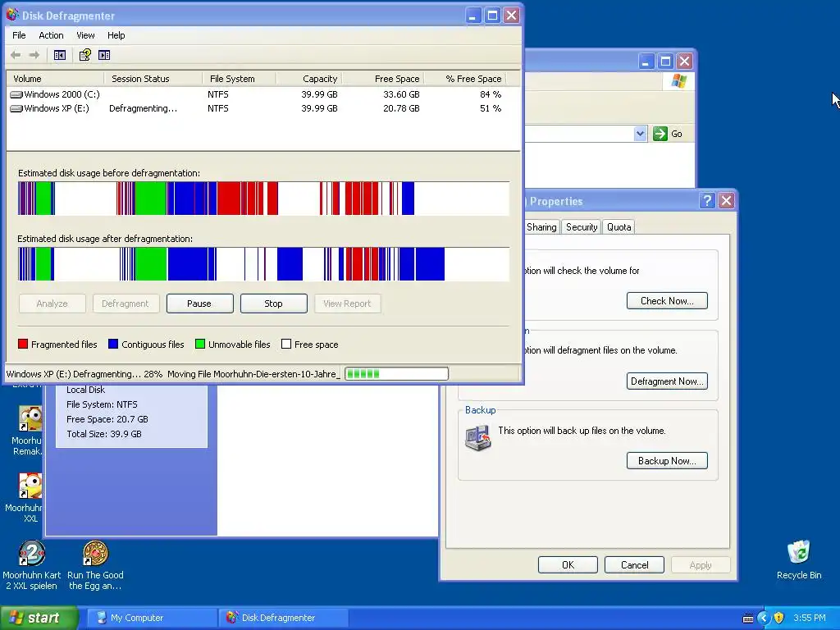Click the disk usage after defragmentation map
Image resolution: width=840 pixels, height=630 pixels.
[x=263, y=264]
